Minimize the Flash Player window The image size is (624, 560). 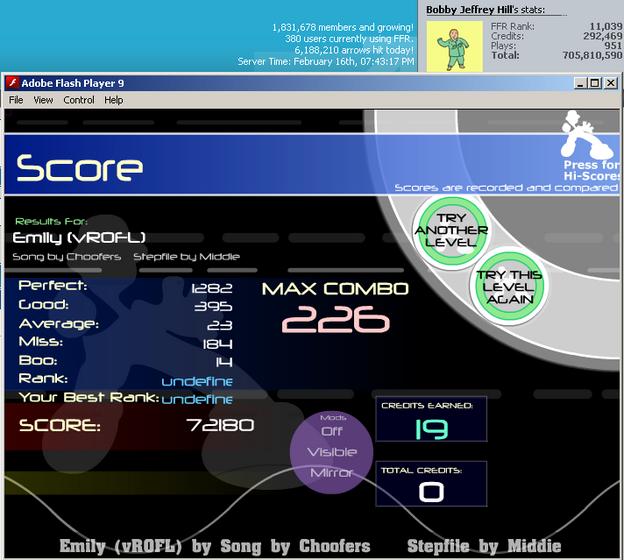(x=581, y=83)
